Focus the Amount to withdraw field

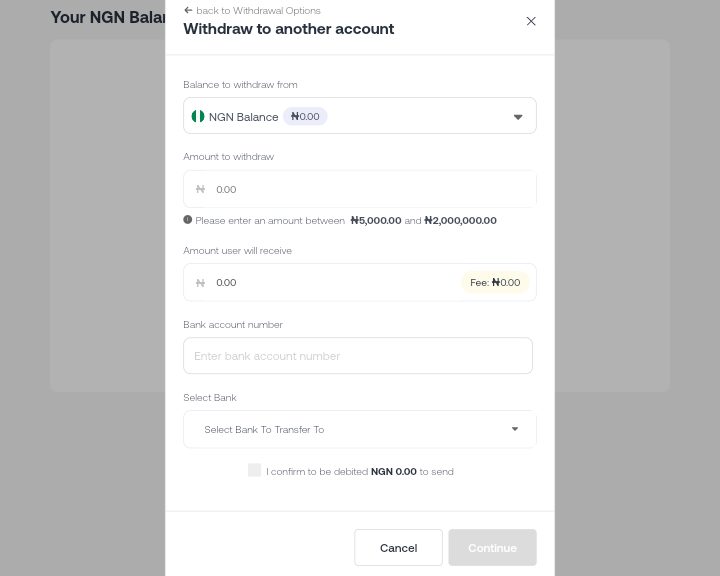pyautogui.click(x=370, y=189)
